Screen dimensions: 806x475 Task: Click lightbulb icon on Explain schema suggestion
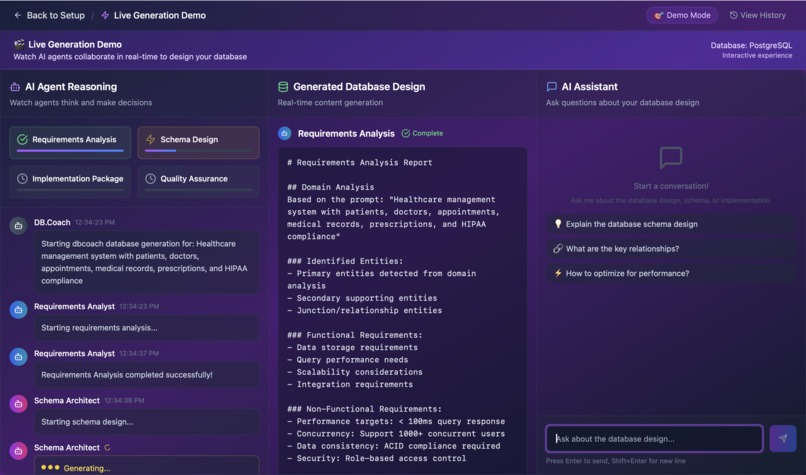point(558,224)
